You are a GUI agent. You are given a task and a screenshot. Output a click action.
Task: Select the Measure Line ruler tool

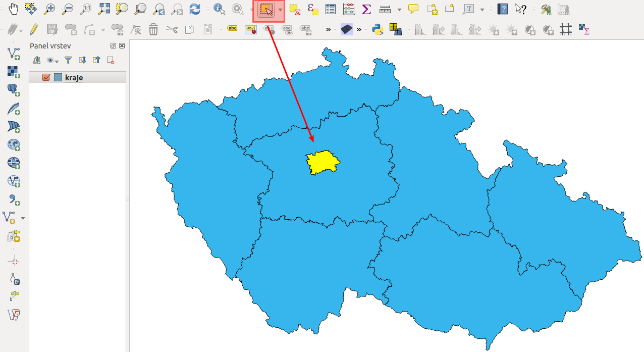[x=386, y=9]
